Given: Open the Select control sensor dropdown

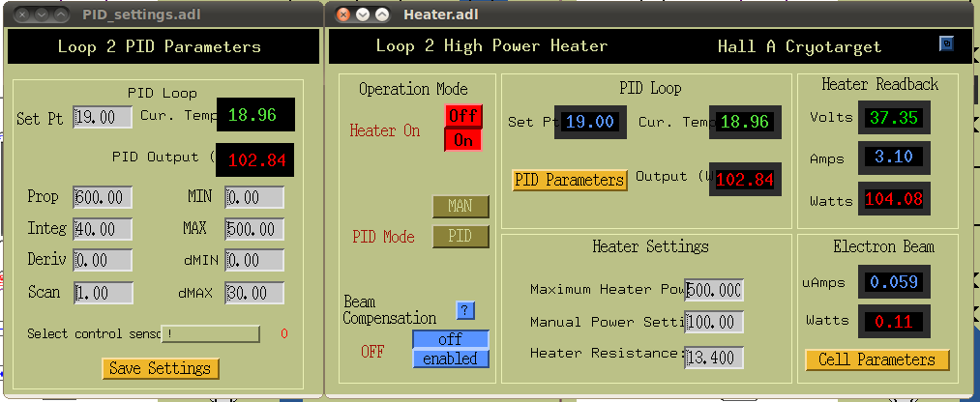Looking at the screenshot, I should [211, 334].
